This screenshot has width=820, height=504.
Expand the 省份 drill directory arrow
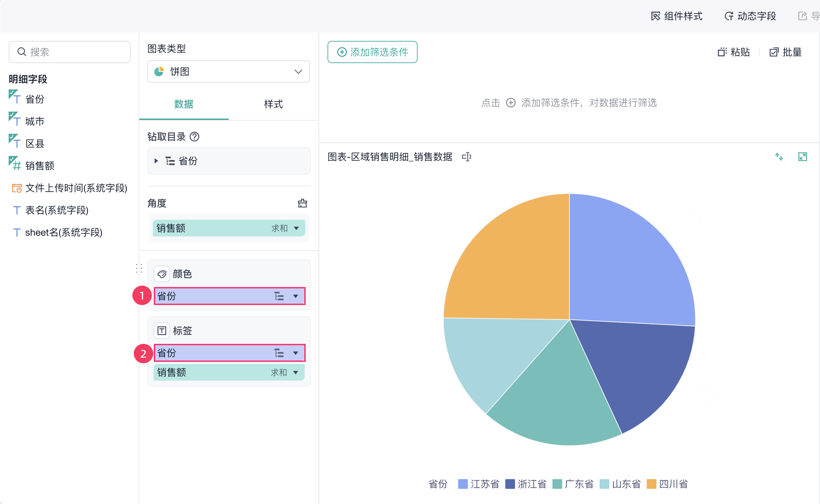click(156, 161)
